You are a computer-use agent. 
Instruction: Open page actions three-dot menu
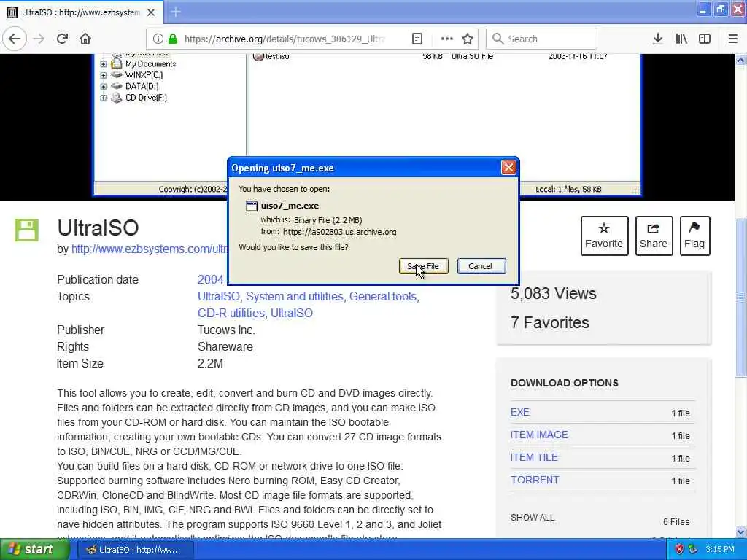pos(447,39)
